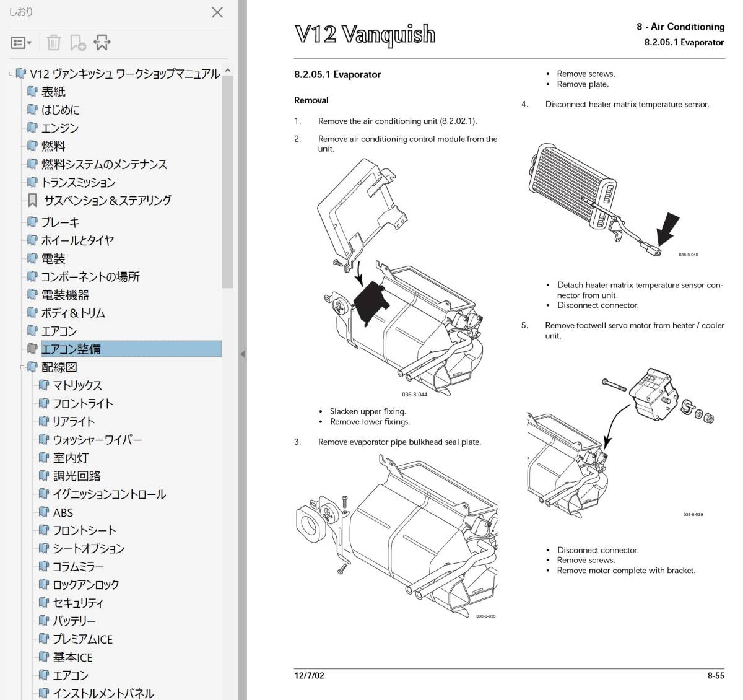743x700 pixels.
Task: Open the フロントシート bookmark
Action: [x=85, y=530]
